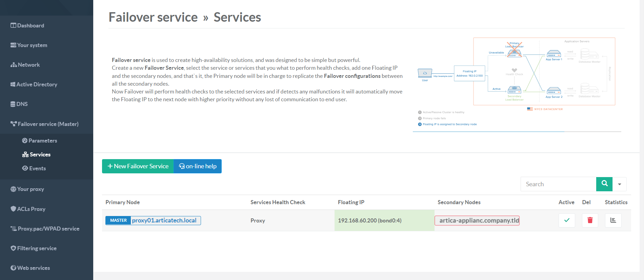Click inside the Search field
The image size is (644, 280).
(x=558, y=184)
